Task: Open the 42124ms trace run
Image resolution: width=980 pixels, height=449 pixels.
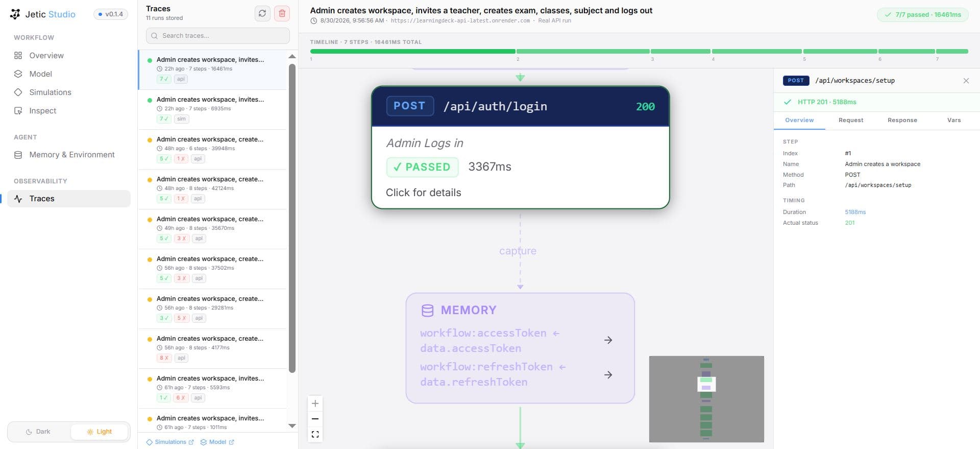Action: tap(212, 189)
